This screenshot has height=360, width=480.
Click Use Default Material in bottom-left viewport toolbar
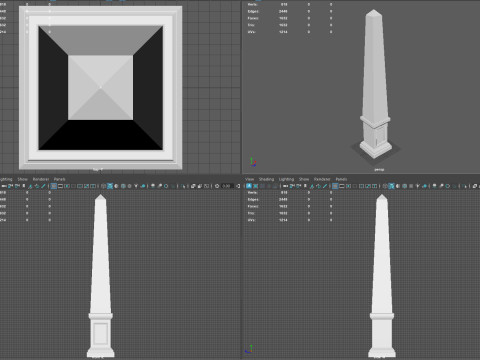(116, 186)
